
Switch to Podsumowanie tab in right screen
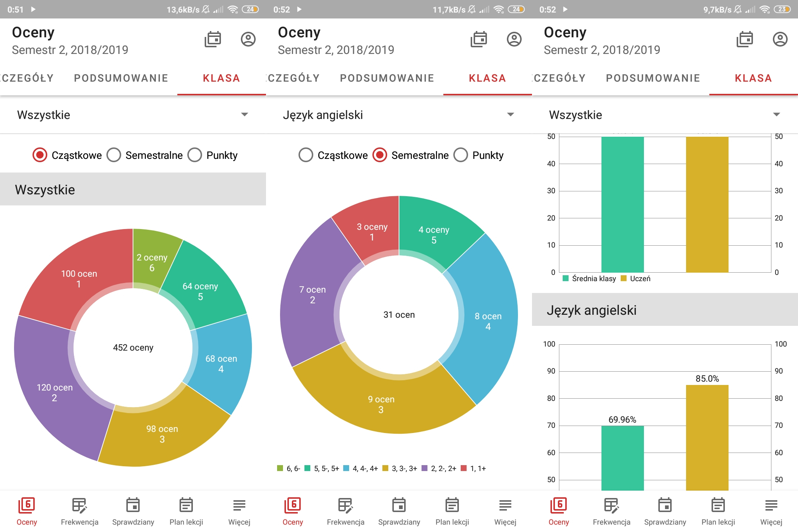[653, 78]
